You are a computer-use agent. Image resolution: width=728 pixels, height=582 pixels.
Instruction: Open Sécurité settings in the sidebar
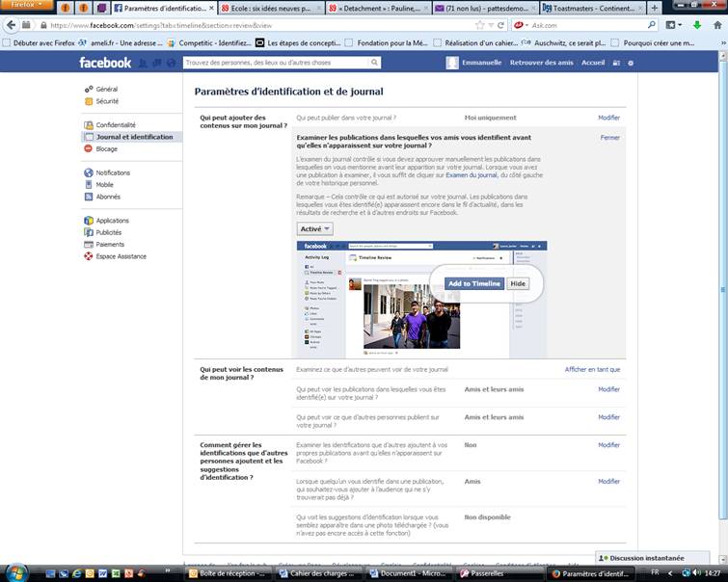107,101
